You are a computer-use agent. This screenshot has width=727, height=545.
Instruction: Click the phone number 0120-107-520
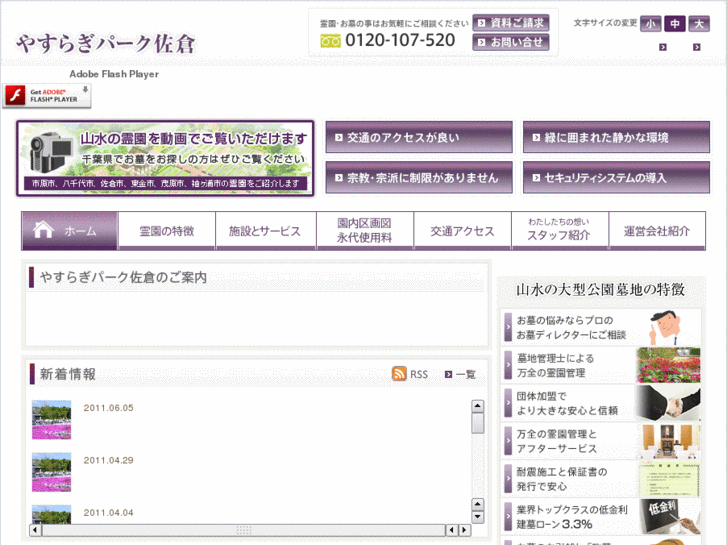pos(400,40)
